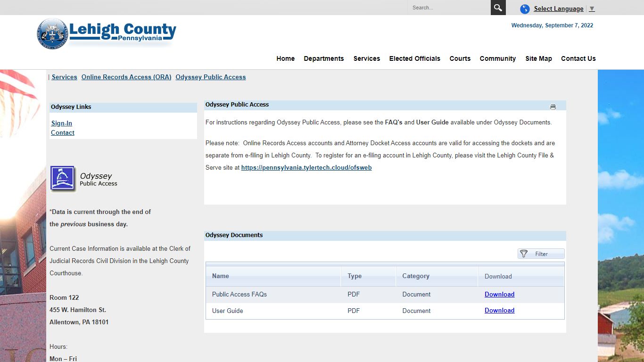644x362 pixels.
Task: Open the tylertech e-filing site link
Action: coord(306,167)
